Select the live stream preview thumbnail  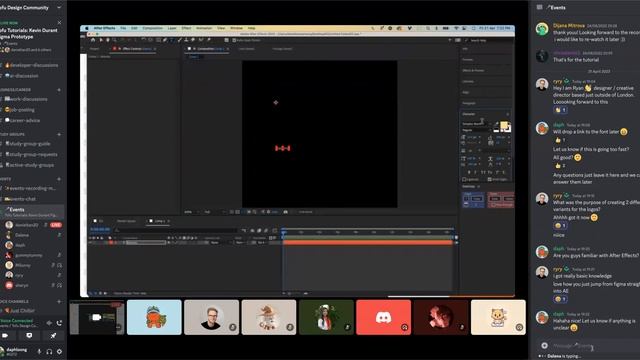(x=97, y=318)
